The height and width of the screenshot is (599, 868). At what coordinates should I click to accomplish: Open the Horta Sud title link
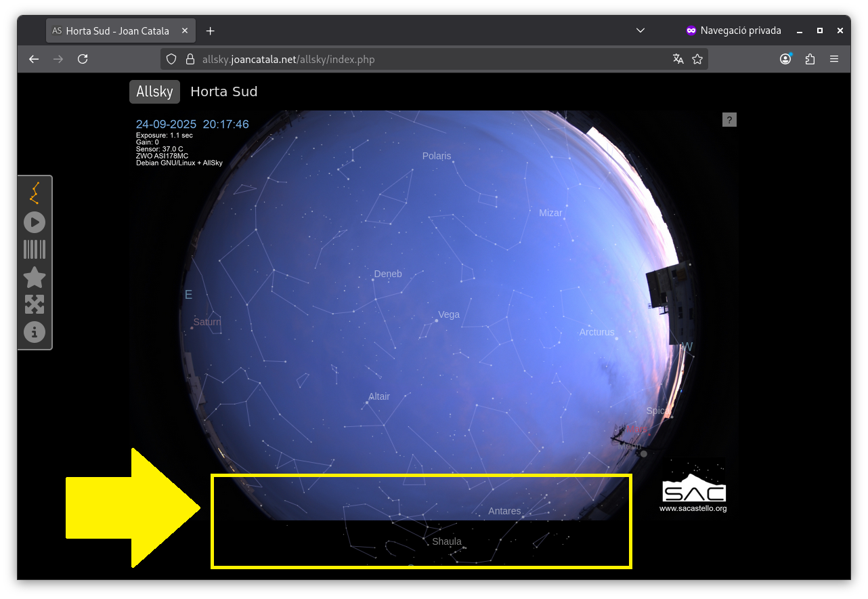point(223,91)
